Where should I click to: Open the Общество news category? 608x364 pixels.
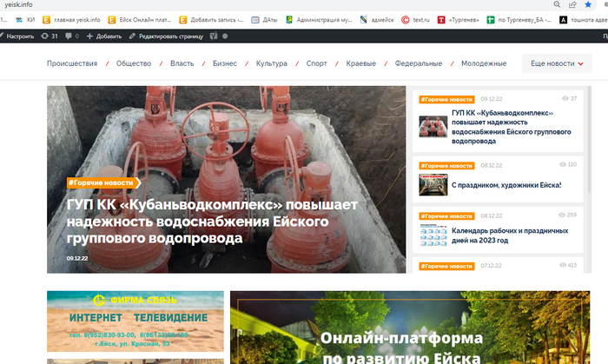[134, 63]
